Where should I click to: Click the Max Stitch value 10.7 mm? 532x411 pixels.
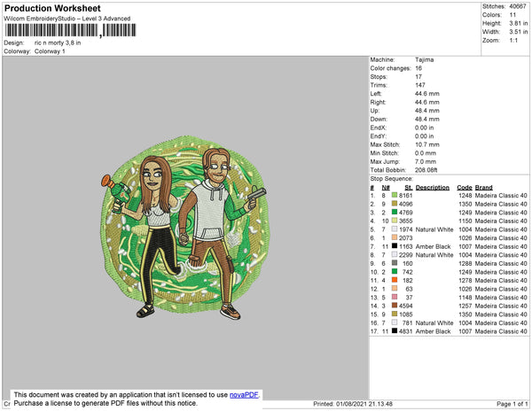pos(427,144)
